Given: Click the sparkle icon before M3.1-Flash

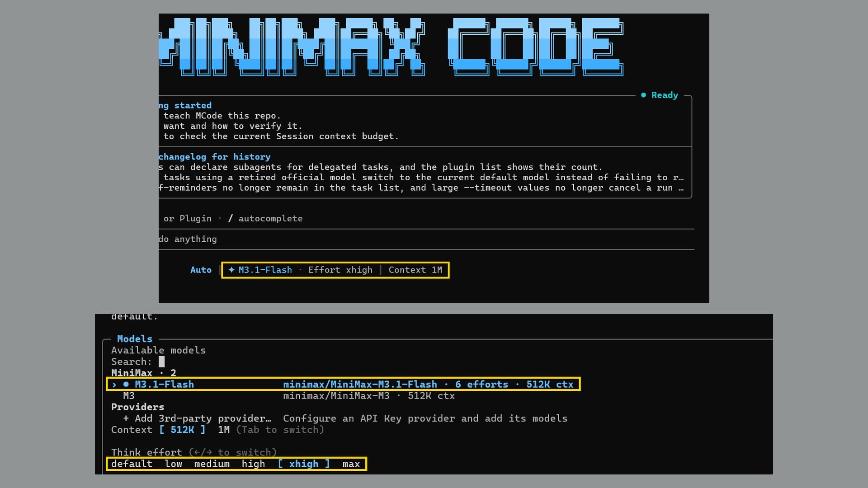Looking at the screenshot, I should [x=231, y=270].
